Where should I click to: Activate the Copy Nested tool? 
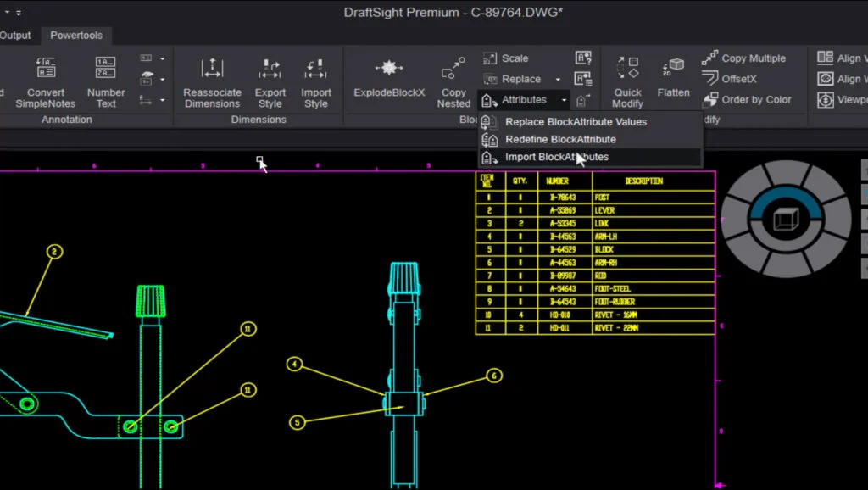(x=453, y=82)
